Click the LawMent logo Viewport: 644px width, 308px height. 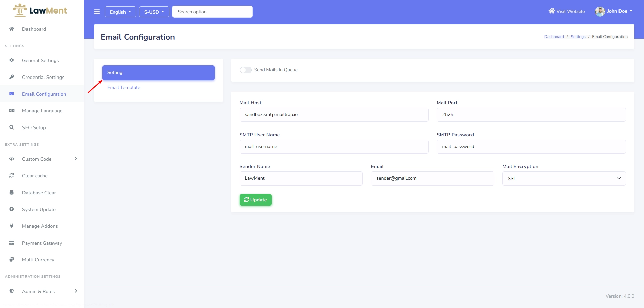[40, 10]
